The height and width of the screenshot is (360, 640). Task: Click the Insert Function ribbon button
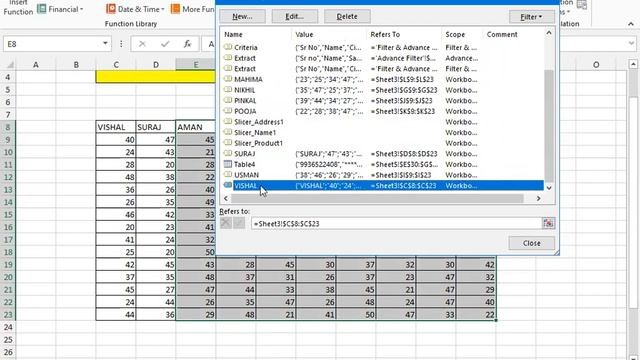(x=18, y=8)
